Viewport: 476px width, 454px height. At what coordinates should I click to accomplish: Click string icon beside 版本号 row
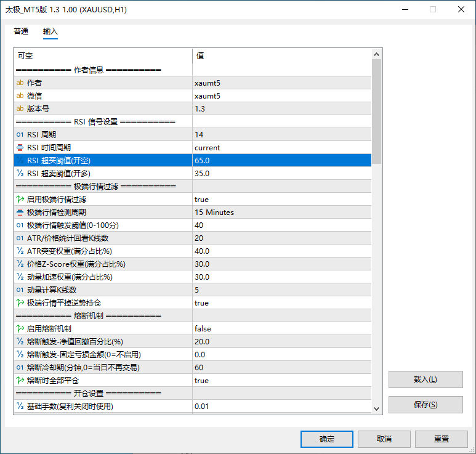[20, 108]
